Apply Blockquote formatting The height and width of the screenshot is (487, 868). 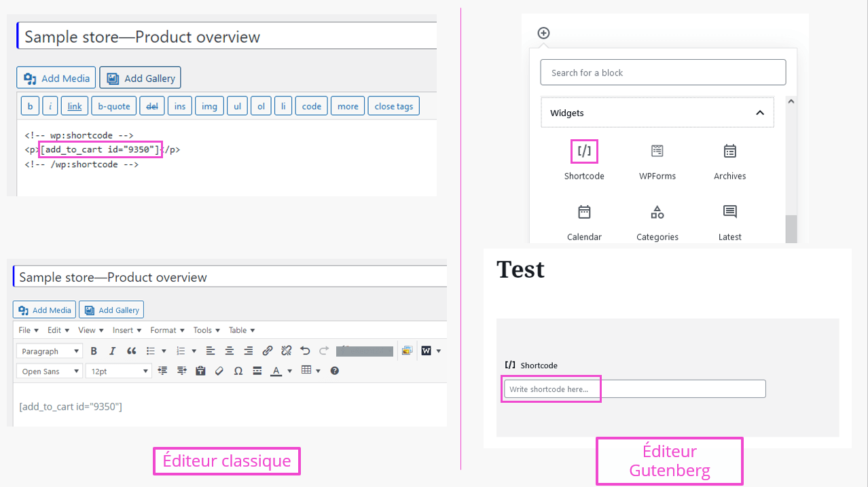coord(132,351)
